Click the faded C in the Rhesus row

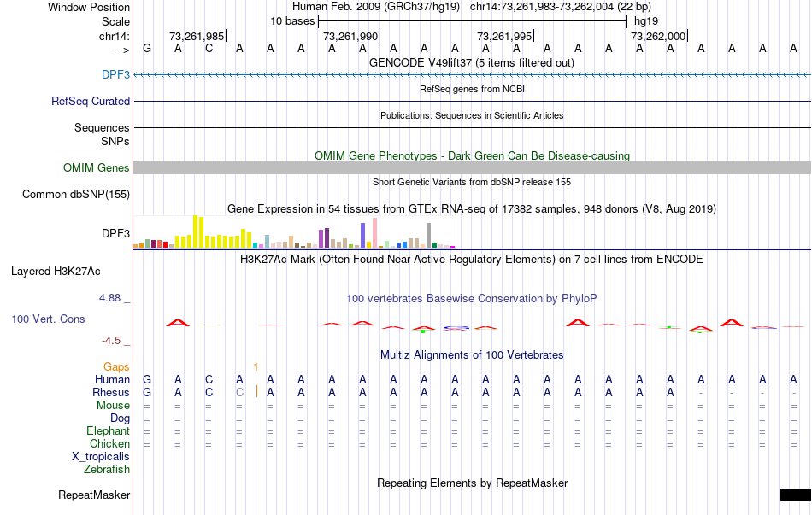point(239,392)
